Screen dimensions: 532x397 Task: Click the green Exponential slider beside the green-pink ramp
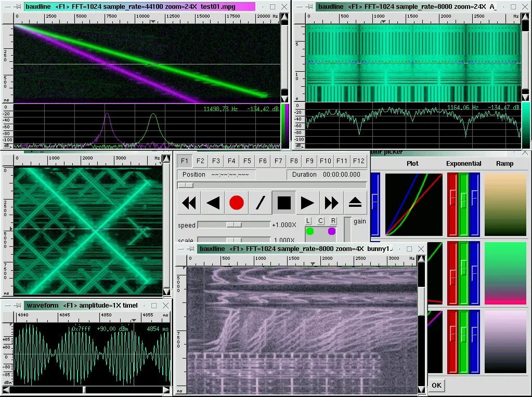tap(463, 273)
